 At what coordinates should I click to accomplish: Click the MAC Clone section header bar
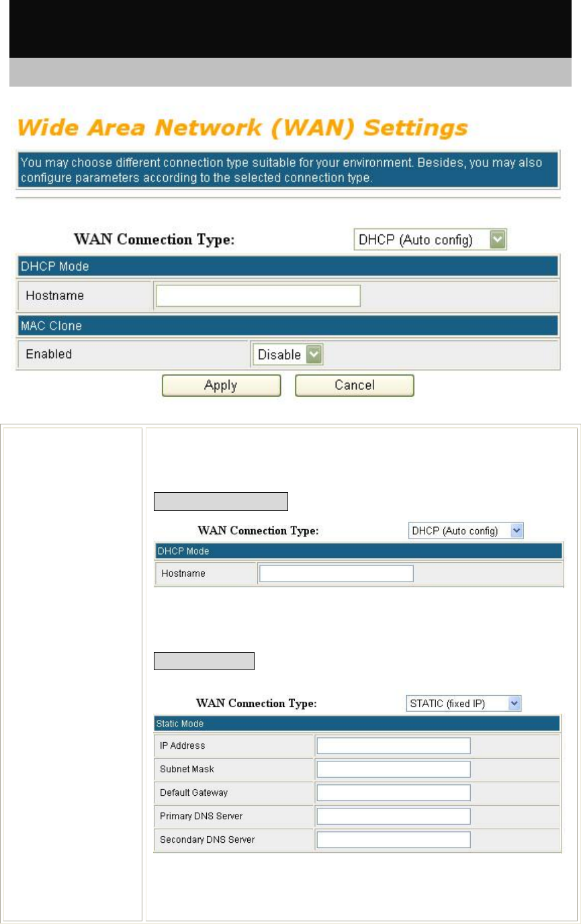(287, 325)
